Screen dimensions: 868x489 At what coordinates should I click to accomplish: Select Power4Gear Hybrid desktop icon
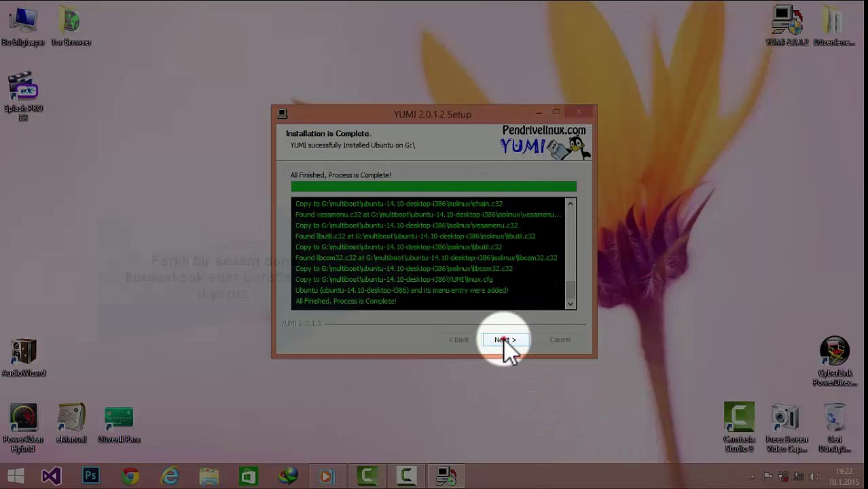point(23,429)
